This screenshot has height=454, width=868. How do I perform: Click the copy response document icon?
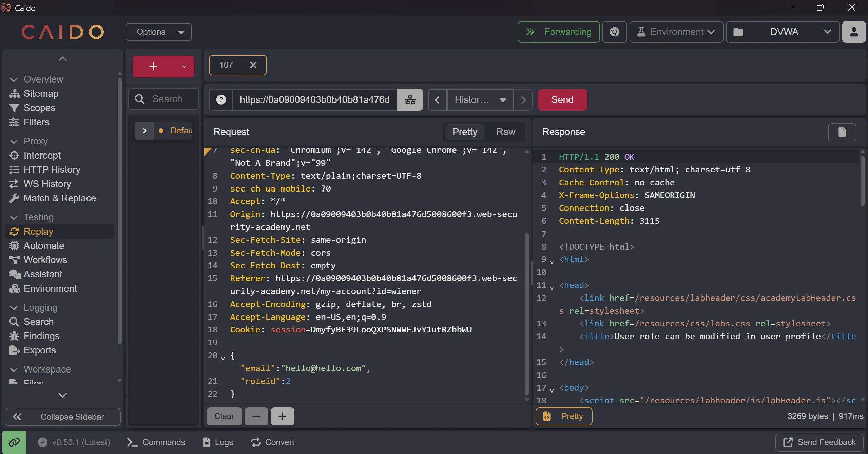(x=842, y=132)
